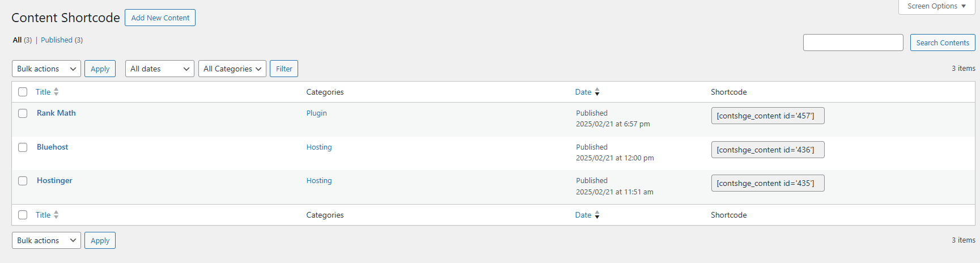Image resolution: width=980 pixels, height=263 pixels.
Task: Show the Published contents view
Action: pos(57,40)
